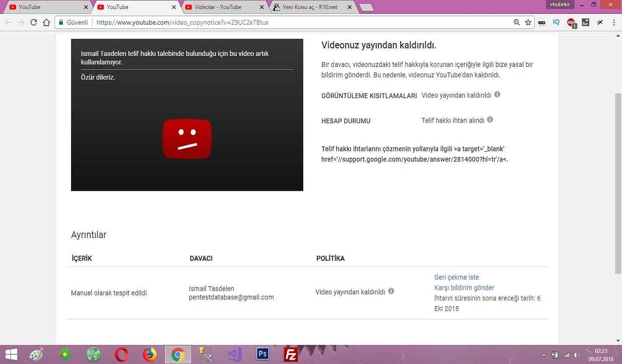Click the network signal tray icon

[566, 355]
